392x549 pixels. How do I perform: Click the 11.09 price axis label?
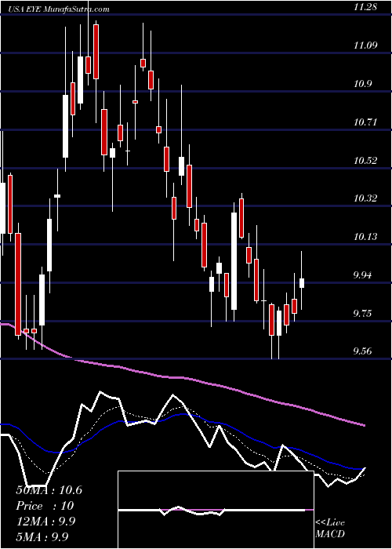click(x=365, y=45)
